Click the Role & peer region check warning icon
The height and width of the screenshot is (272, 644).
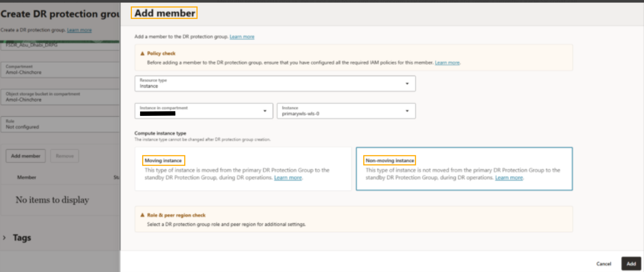(142, 215)
